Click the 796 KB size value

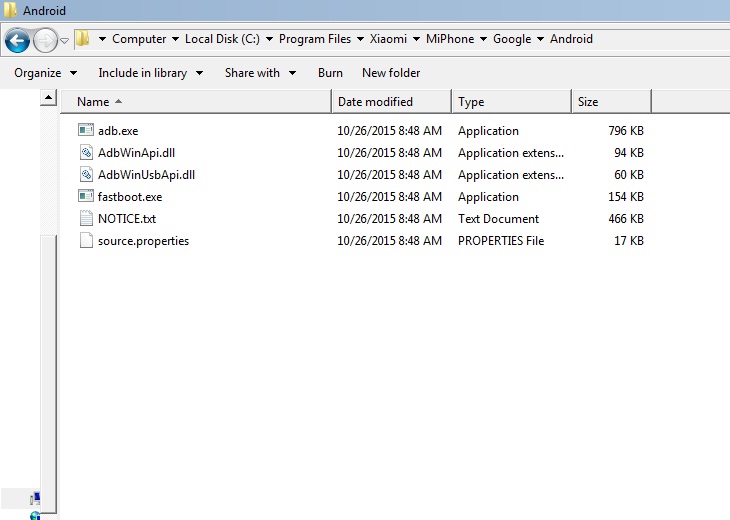click(626, 131)
